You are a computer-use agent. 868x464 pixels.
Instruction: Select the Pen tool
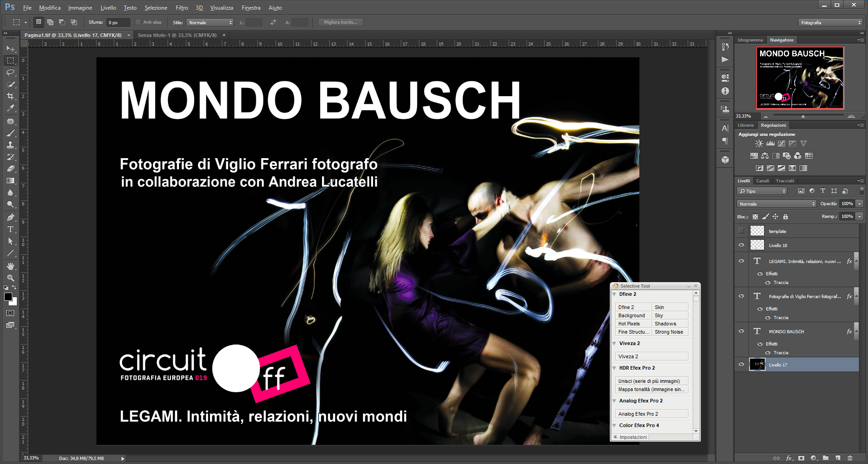pyautogui.click(x=10, y=217)
